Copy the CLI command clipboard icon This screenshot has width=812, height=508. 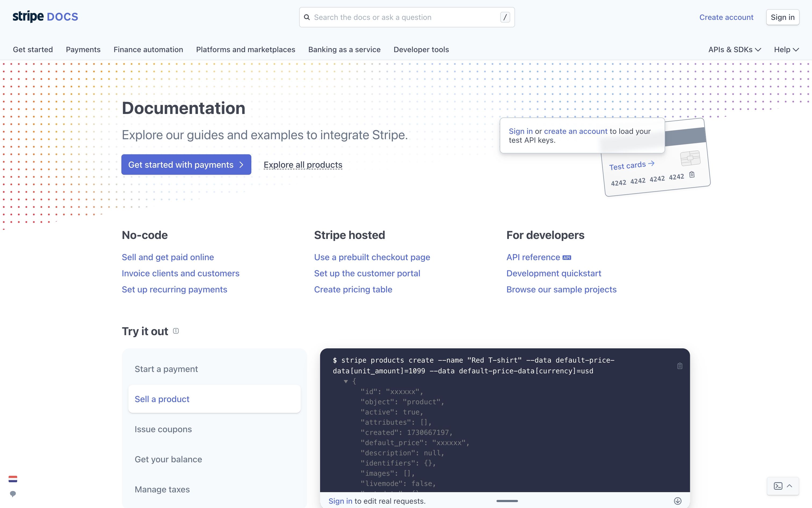(680, 366)
